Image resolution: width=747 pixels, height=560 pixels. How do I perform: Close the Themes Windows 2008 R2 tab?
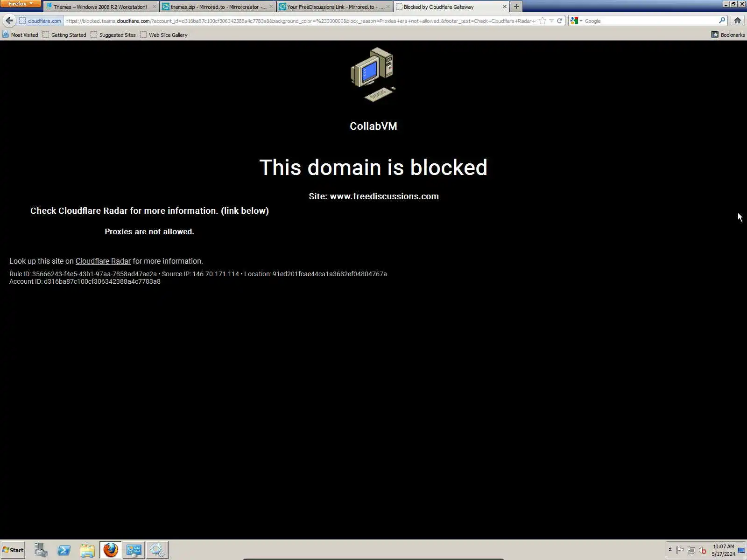click(154, 7)
